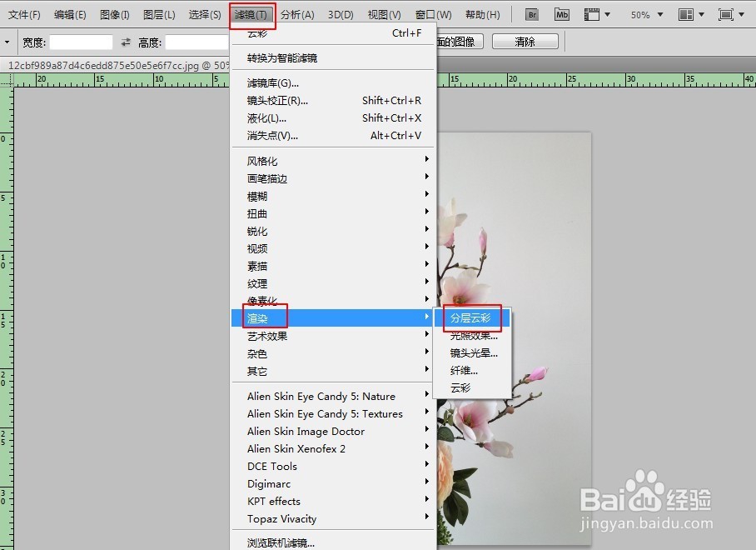Open the 图层(L) menu
Image resolution: width=756 pixels, height=550 pixels.
click(x=159, y=15)
